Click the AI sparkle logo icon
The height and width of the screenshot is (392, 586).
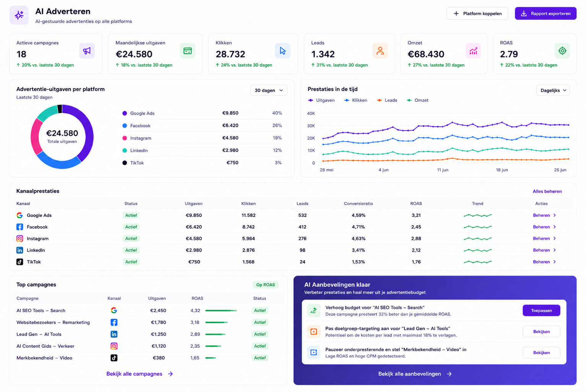coord(19,15)
